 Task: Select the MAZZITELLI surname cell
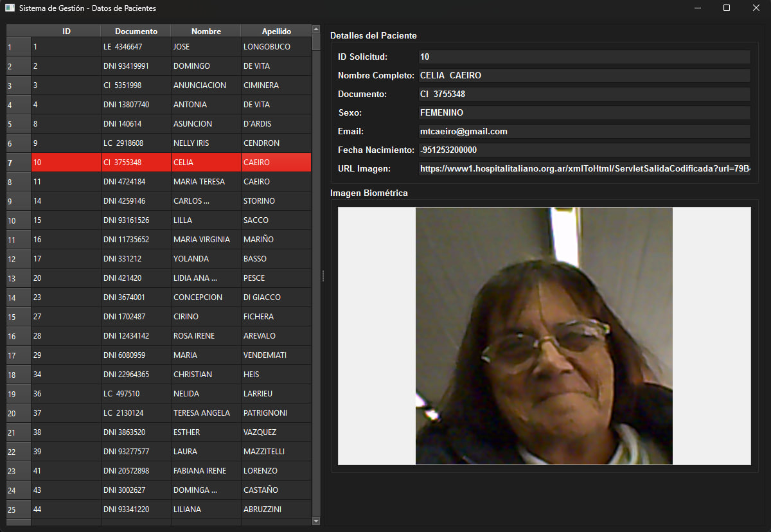(276, 452)
